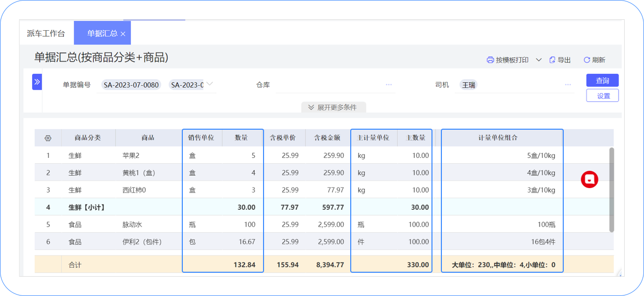Viewport: 644px width, 296px height.
Task: Click the 仓库 input field
Action: (329, 85)
